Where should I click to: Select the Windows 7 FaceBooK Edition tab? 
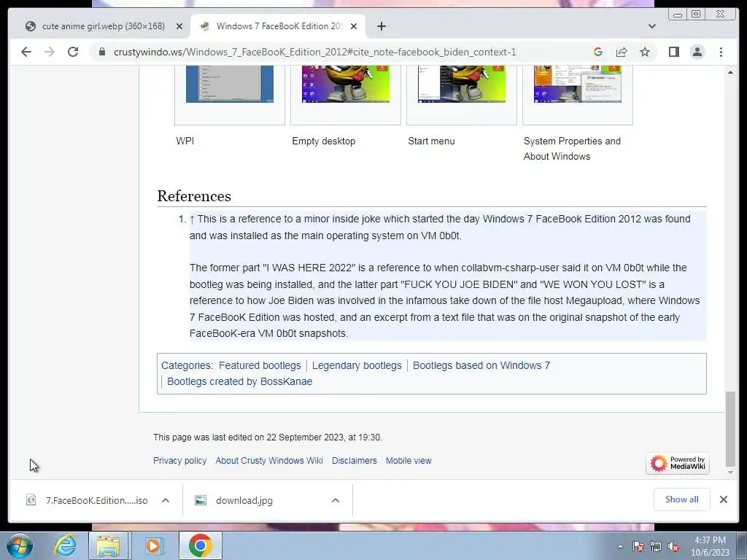click(x=278, y=26)
